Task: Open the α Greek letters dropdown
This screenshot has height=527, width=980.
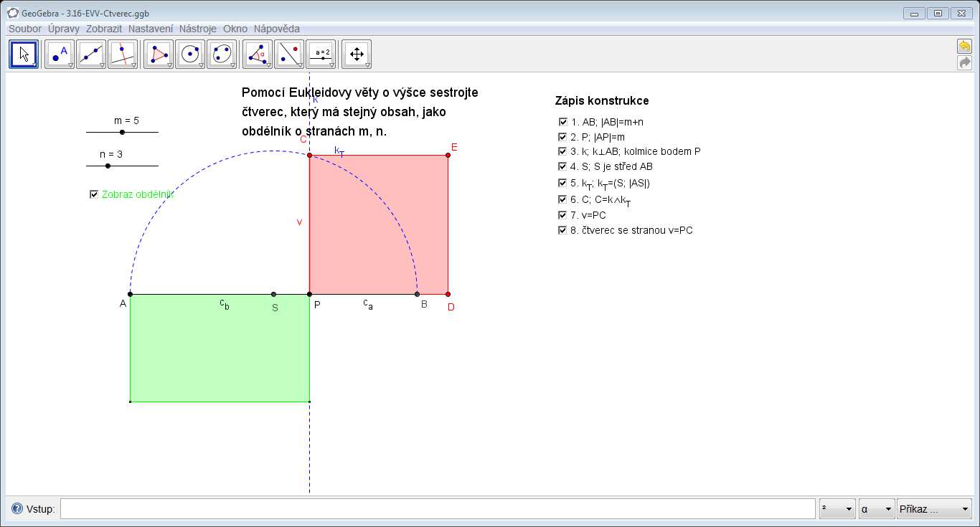Action: point(877,509)
